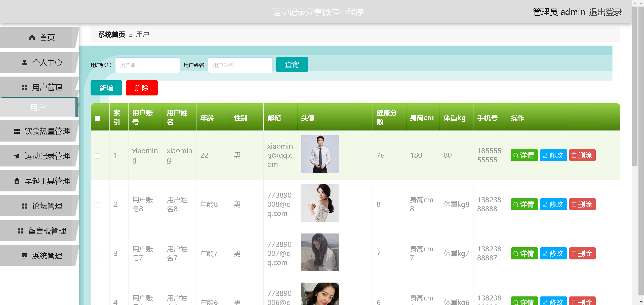Click the 用户账号 search input field
Image resolution: width=644 pixels, height=305 pixels.
[147, 65]
